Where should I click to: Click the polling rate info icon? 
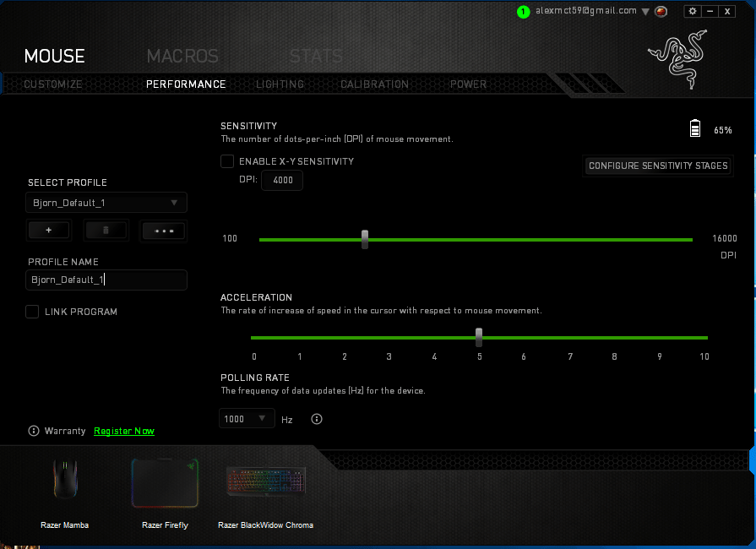(316, 419)
